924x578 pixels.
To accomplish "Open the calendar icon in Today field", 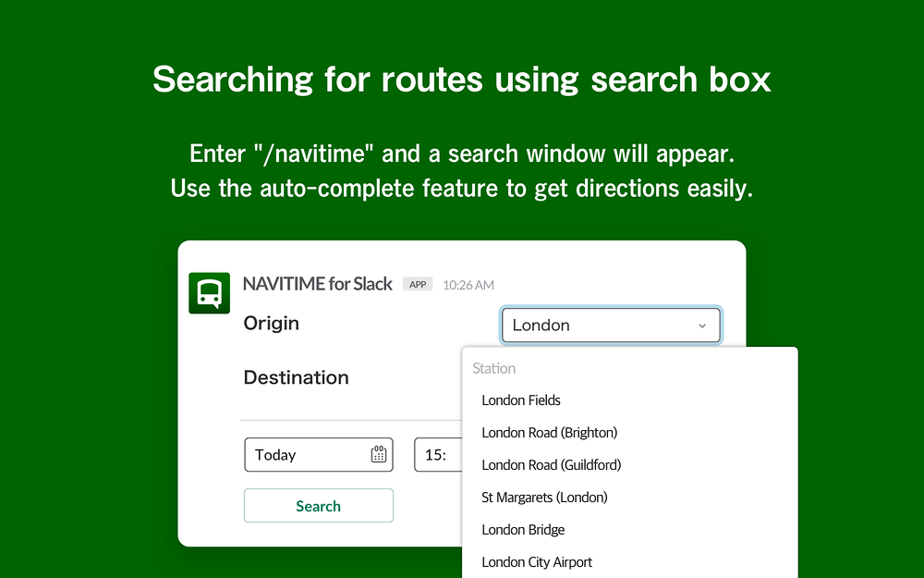I will [x=378, y=454].
